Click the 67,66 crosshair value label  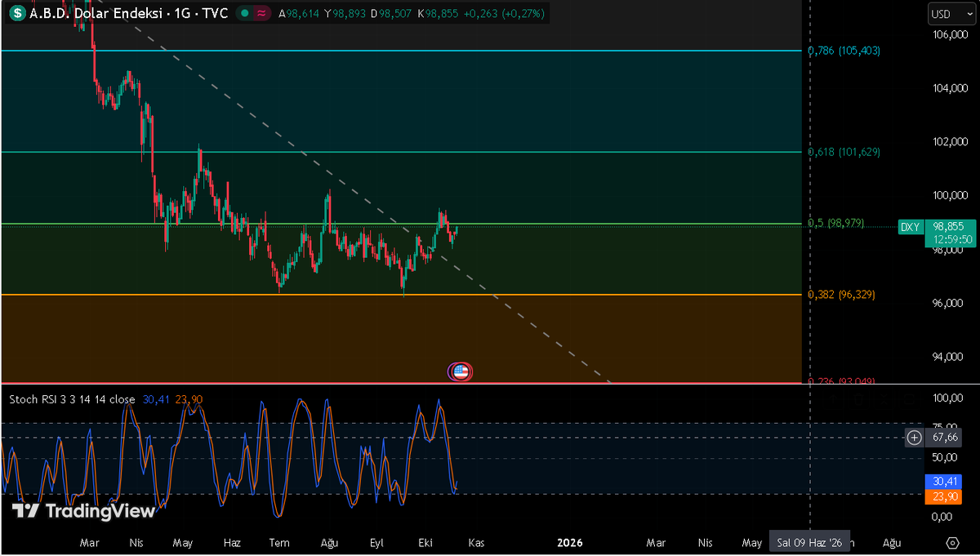tap(943, 438)
